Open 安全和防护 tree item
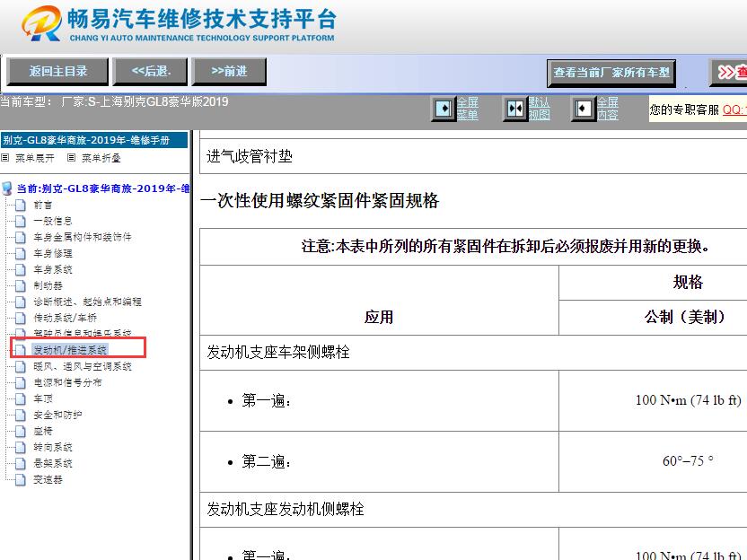 pos(57,415)
